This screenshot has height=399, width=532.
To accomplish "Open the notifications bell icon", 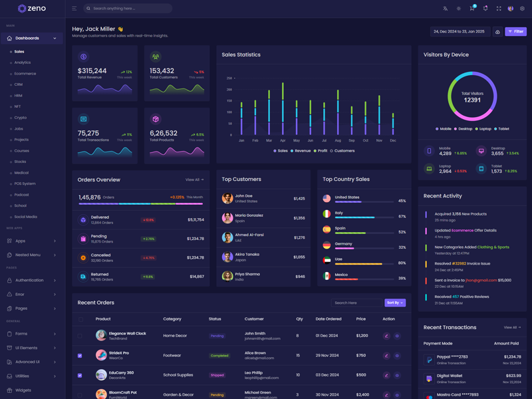I will click(485, 9).
